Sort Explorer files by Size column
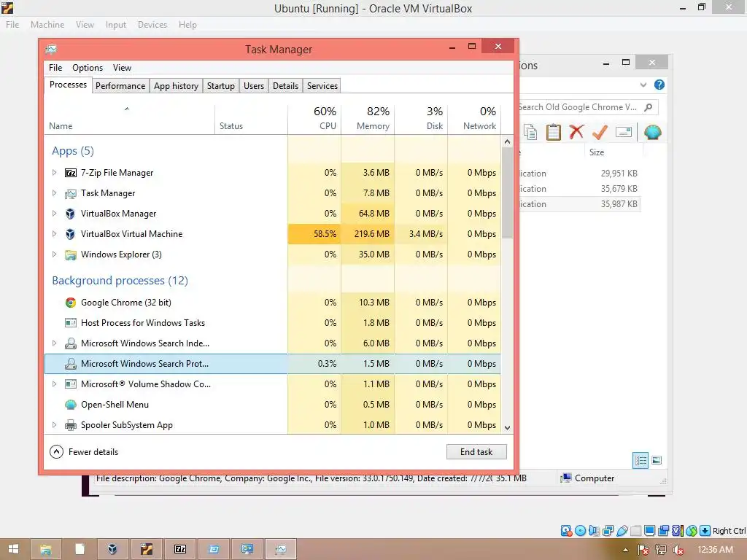Image resolution: width=747 pixels, height=560 pixels. pyautogui.click(x=614, y=152)
